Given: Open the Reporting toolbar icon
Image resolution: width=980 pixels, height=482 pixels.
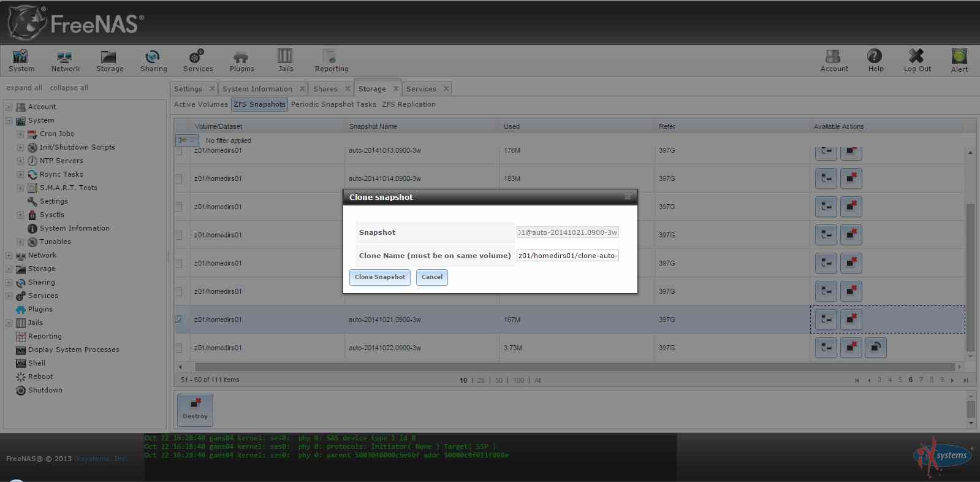Looking at the screenshot, I should point(332,61).
